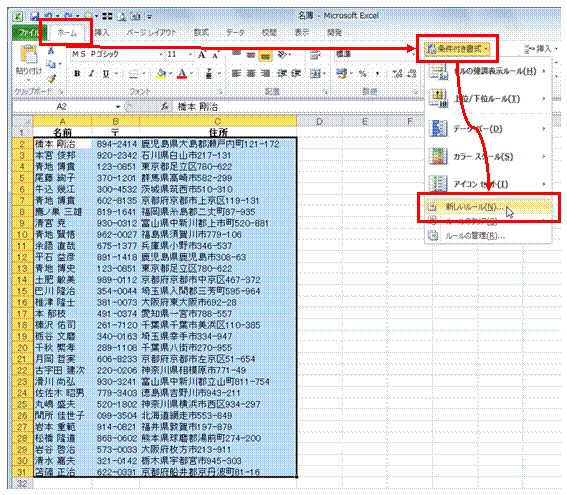This screenshot has width=567, height=495.
Task: Open the 条件付き書式 button
Action: tap(457, 49)
